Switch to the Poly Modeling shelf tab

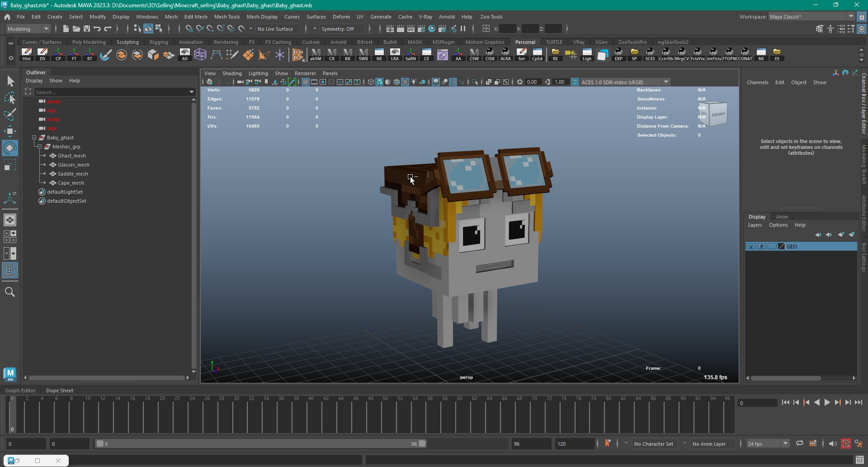(x=89, y=42)
